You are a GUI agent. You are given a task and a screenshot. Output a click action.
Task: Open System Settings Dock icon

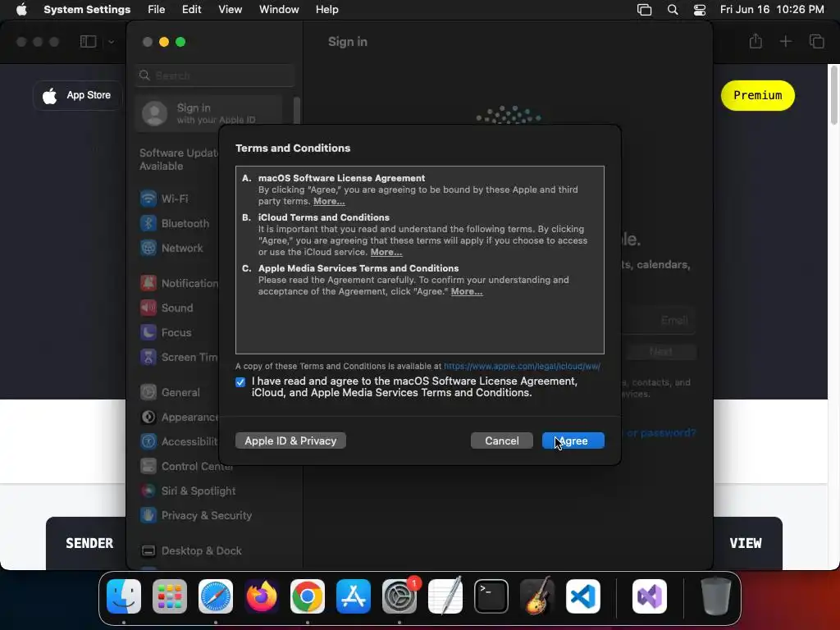tap(399, 596)
